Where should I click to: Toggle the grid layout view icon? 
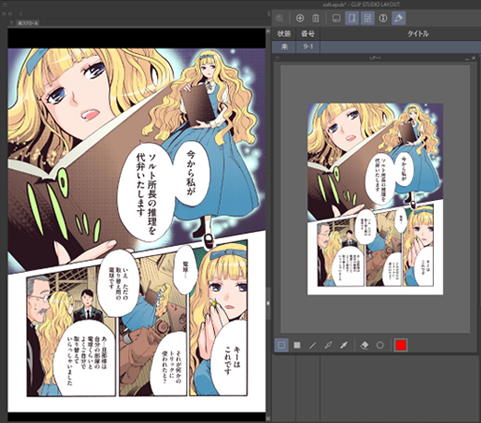point(367,18)
